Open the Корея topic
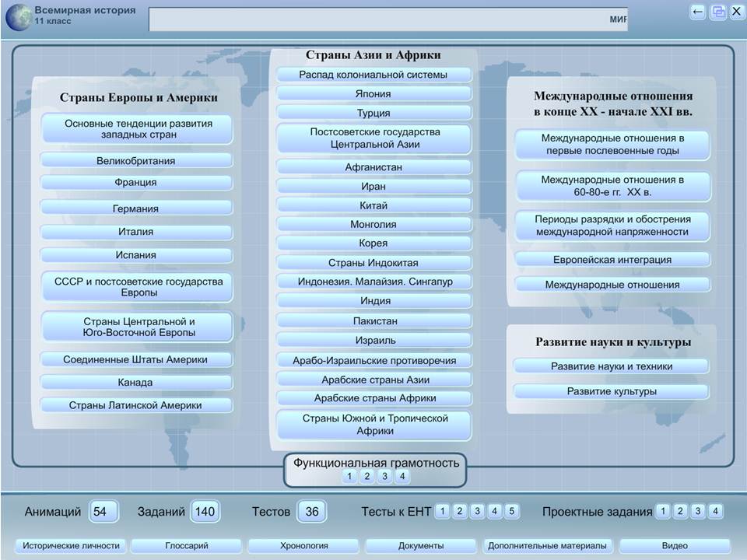This screenshot has height=560, width=747. click(374, 243)
